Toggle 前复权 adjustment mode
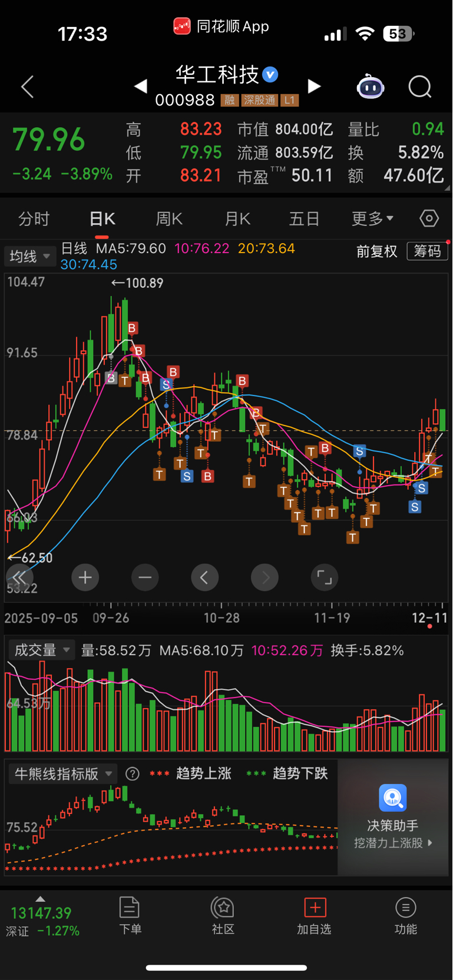Image resolution: width=453 pixels, height=980 pixels. click(x=377, y=252)
